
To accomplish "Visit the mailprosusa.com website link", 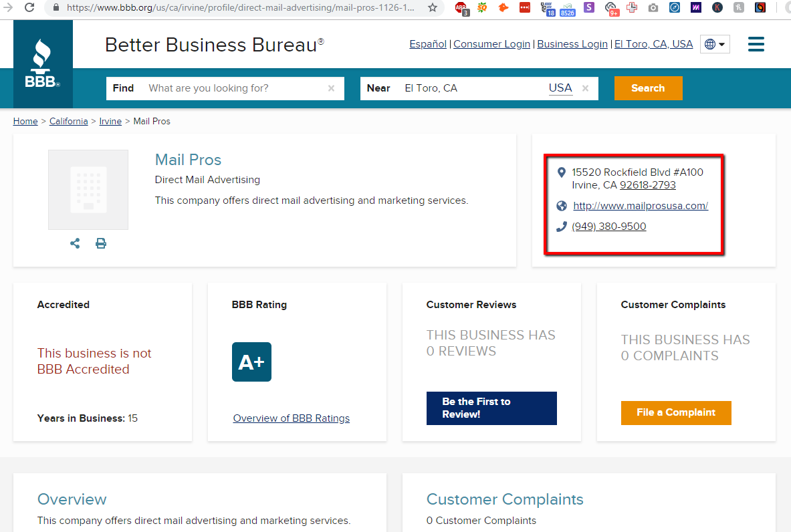I will pyautogui.click(x=641, y=206).
